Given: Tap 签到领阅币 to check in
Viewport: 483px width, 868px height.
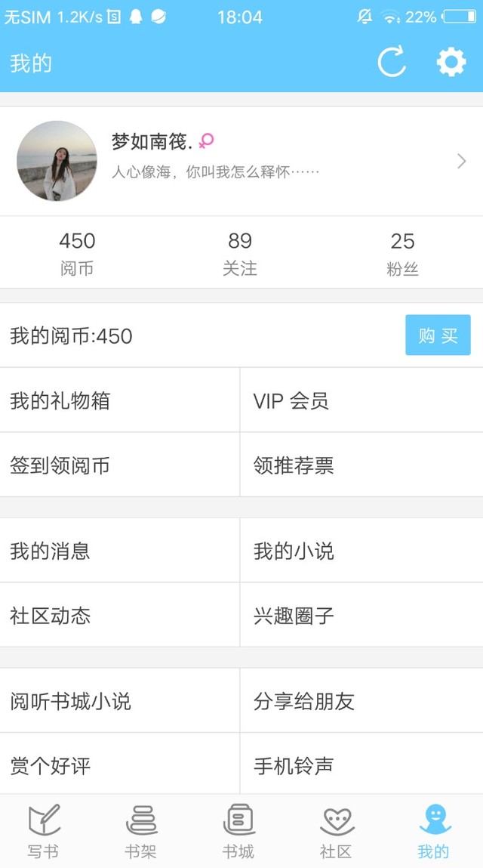Looking at the screenshot, I should 120,465.
